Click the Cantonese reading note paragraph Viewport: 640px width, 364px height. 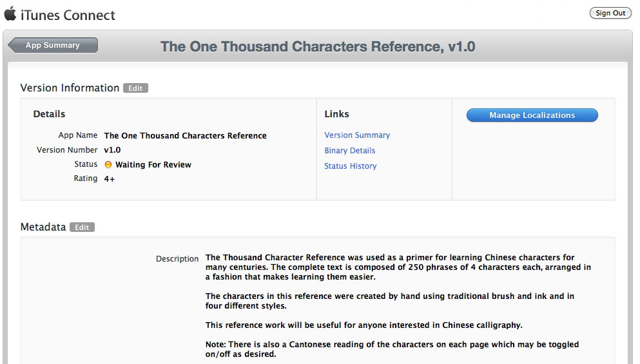tap(392, 349)
